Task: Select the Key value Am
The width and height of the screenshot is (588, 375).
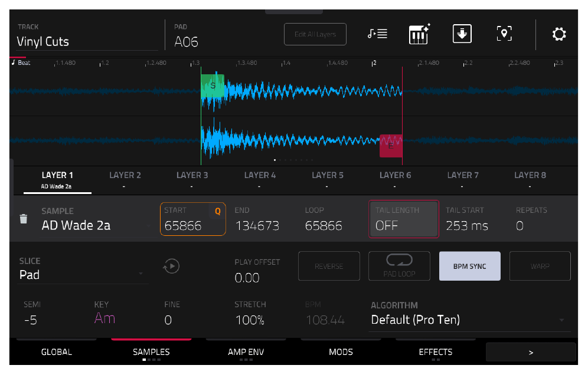Action: 104,318
